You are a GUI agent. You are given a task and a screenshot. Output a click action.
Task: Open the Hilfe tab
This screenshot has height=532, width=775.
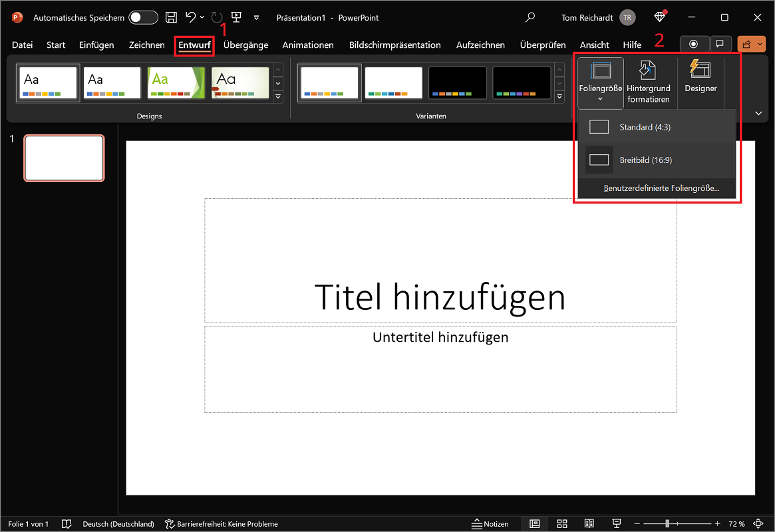point(632,45)
